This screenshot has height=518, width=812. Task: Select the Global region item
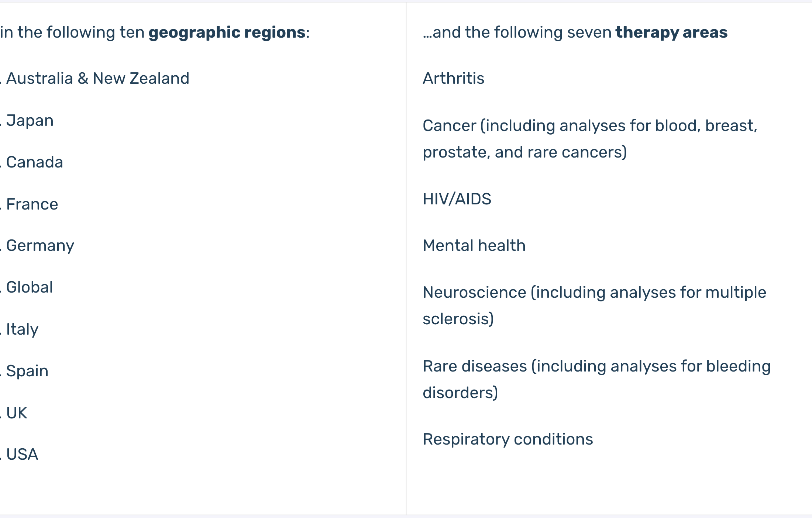click(30, 287)
